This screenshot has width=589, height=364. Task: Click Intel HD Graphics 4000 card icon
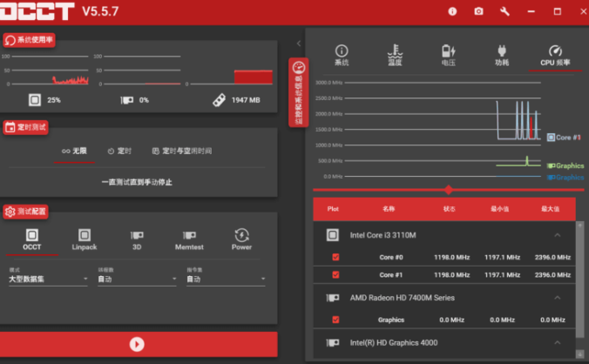coord(333,342)
